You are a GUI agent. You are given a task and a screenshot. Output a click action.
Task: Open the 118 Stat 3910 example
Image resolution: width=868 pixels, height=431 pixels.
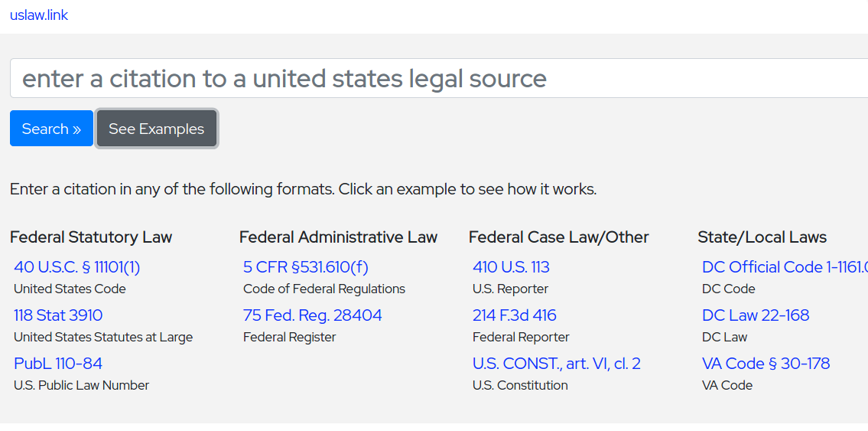58,315
